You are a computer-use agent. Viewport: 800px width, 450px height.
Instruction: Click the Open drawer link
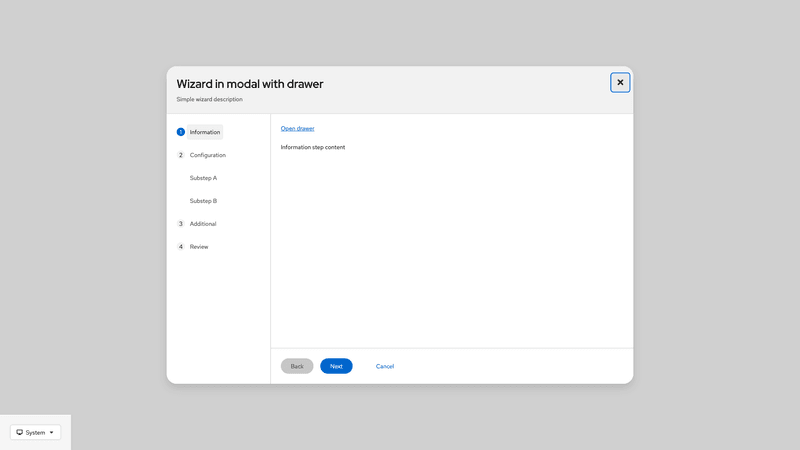tap(297, 128)
